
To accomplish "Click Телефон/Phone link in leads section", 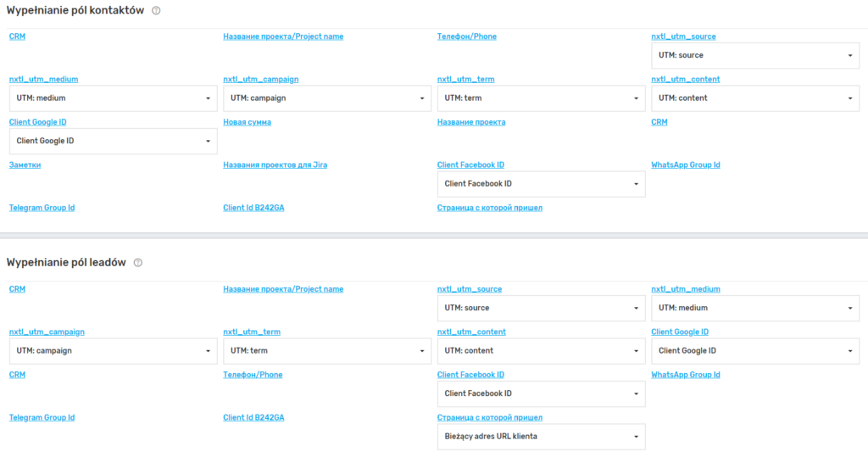I will pyautogui.click(x=253, y=375).
